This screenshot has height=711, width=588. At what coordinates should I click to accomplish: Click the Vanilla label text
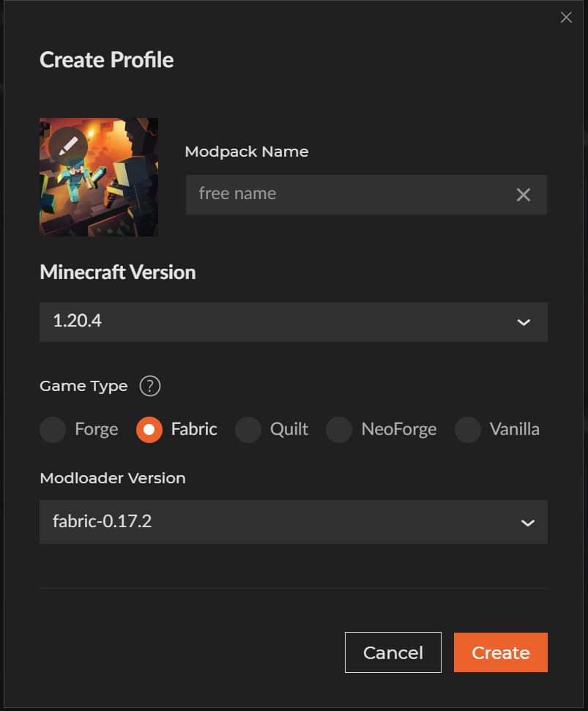pyautogui.click(x=515, y=429)
